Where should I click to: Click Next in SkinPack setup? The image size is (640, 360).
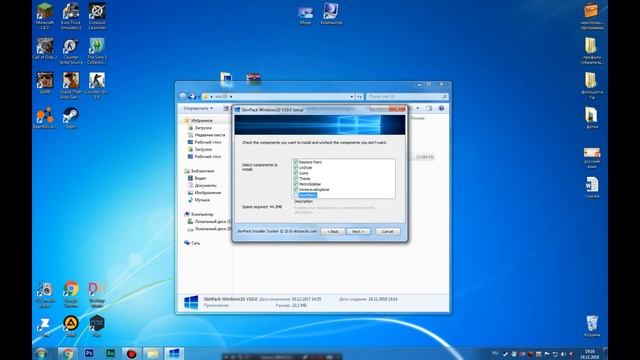pyautogui.click(x=358, y=231)
